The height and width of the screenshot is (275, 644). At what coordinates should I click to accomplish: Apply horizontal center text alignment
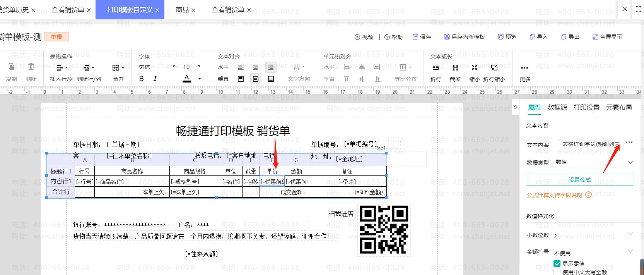[x=256, y=67]
